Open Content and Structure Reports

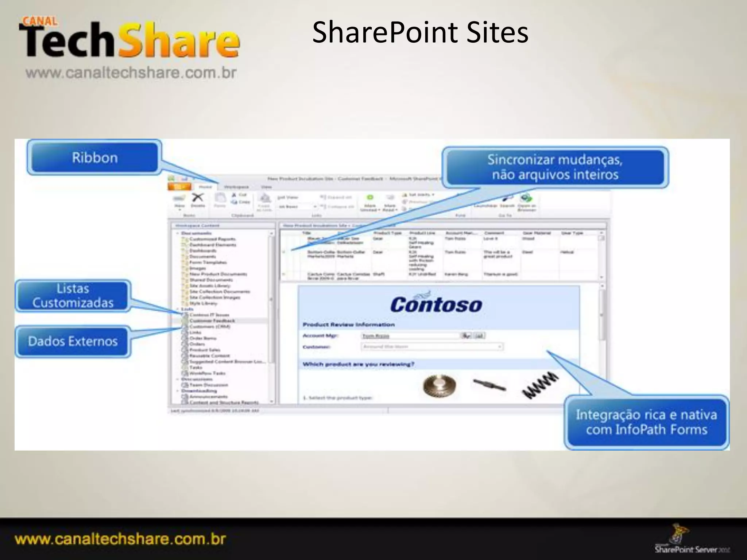pos(224,402)
